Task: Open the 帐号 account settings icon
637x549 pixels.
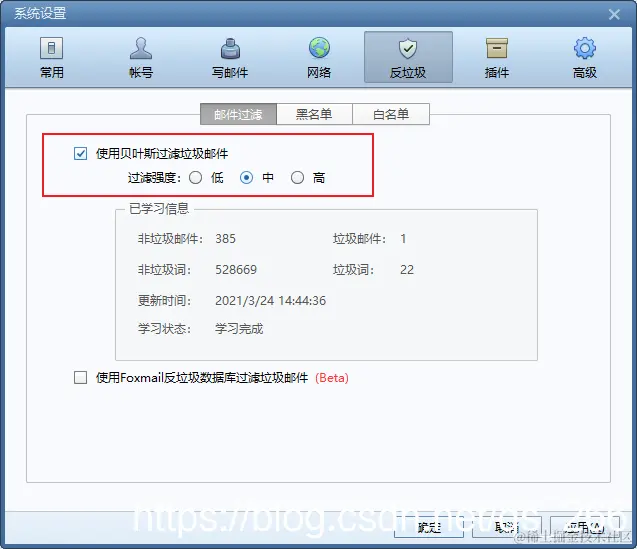Action: (141, 57)
